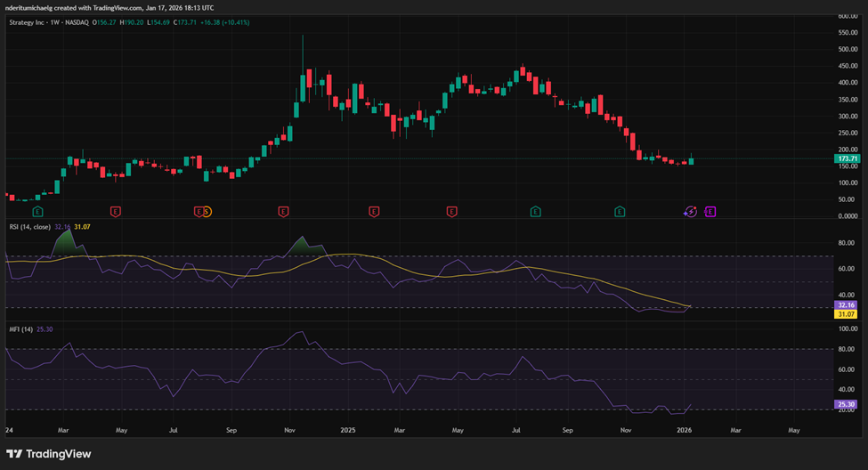Open the green earnings marker near August 2025
Screen dimensions: 868x470
(535, 212)
